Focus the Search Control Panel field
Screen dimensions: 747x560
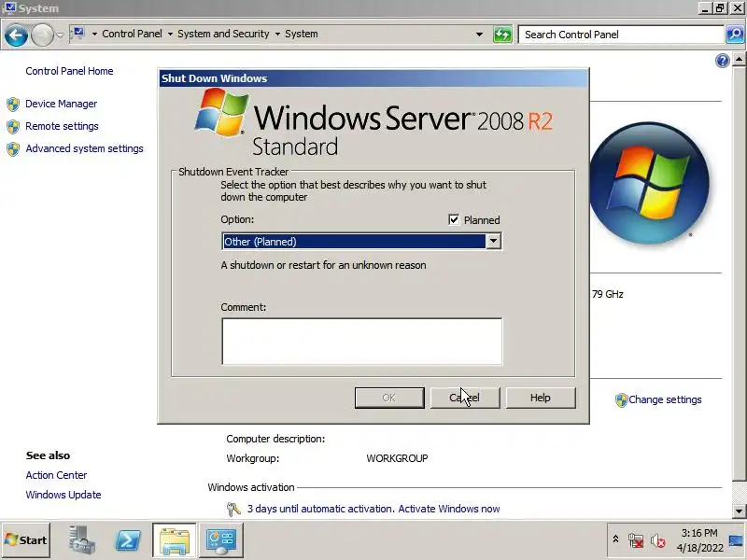pos(621,35)
